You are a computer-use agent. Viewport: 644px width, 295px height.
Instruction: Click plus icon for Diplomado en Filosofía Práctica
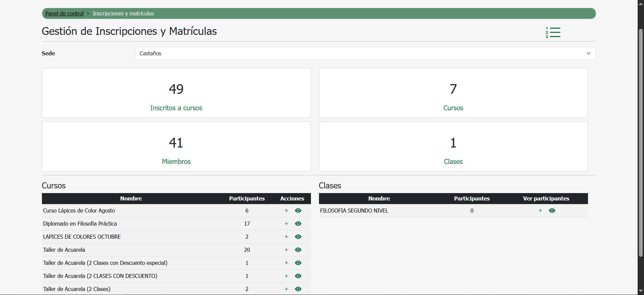(x=286, y=224)
